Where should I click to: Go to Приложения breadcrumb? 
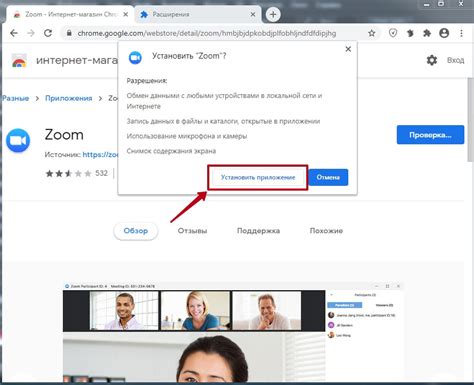(x=69, y=98)
